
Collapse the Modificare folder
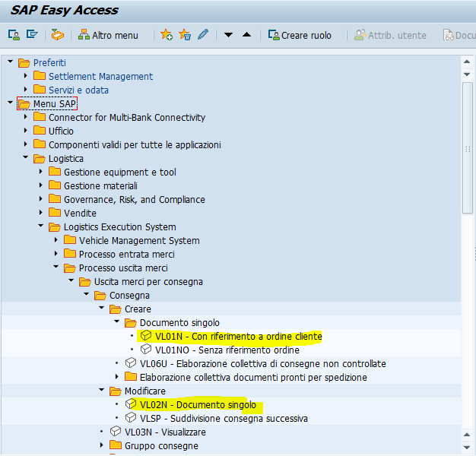click(x=101, y=390)
